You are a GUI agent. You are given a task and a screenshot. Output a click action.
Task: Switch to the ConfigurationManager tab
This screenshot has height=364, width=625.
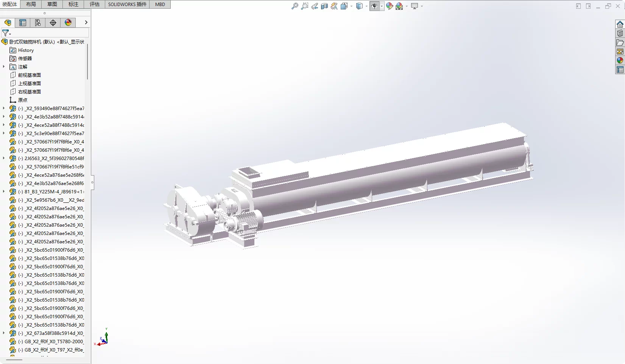[x=38, y=23]
